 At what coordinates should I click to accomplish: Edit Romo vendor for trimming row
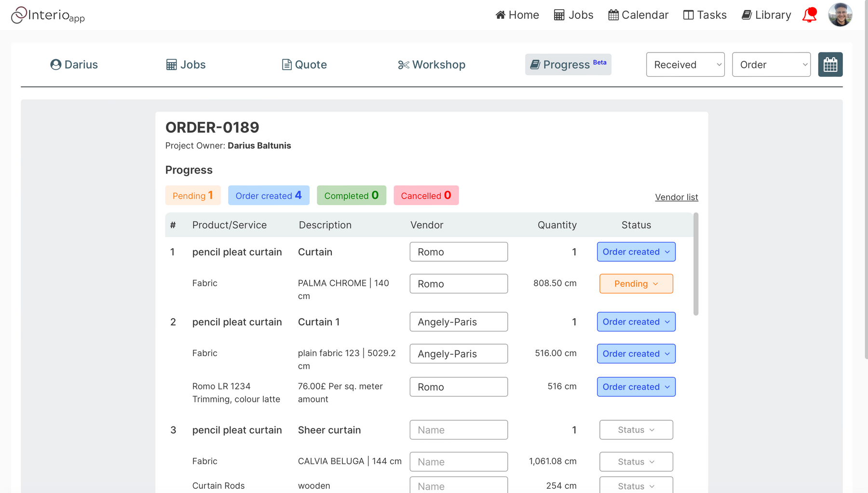[x=459, y=387]
